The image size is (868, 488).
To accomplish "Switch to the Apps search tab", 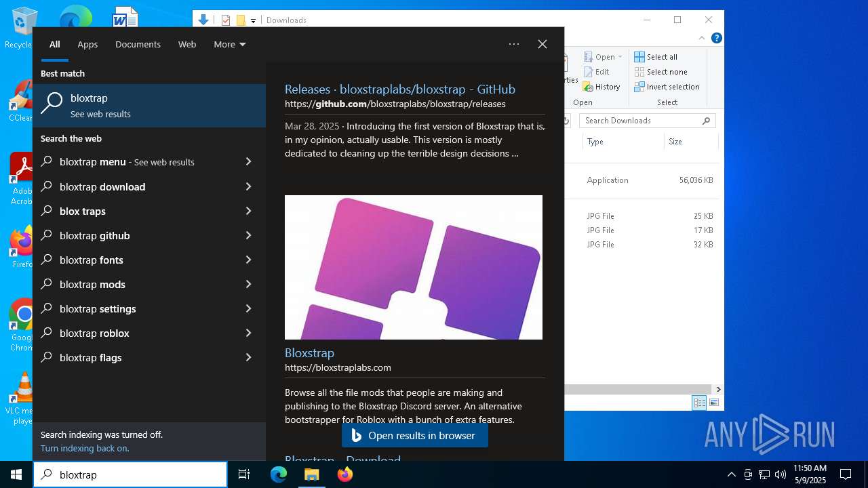I will (x=87, y=44).
